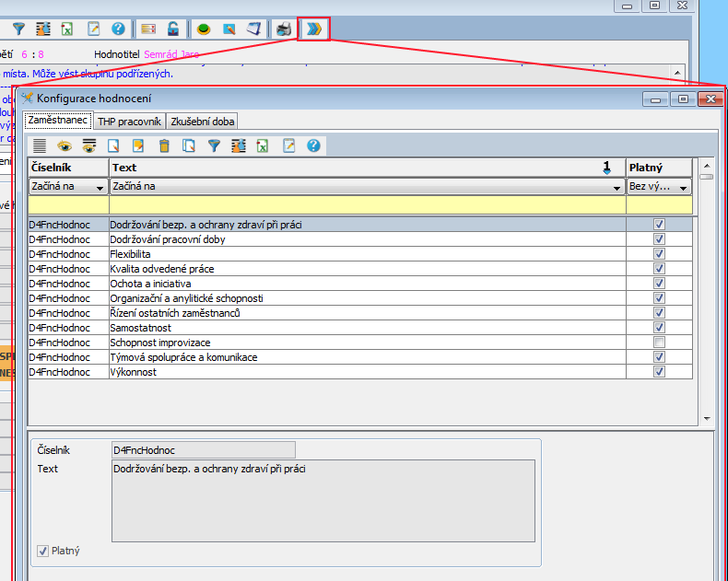728x581 pixels.
Task: Click the Excel export icon in dialog toolbar
Action: [263, 145]
